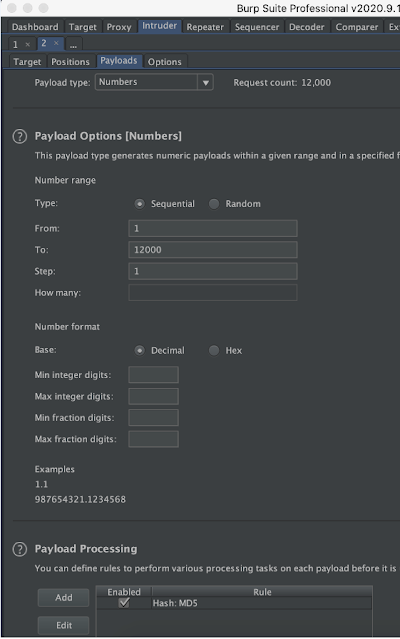Select Sequential number type

pyautogui.click(x=140, y=204)
